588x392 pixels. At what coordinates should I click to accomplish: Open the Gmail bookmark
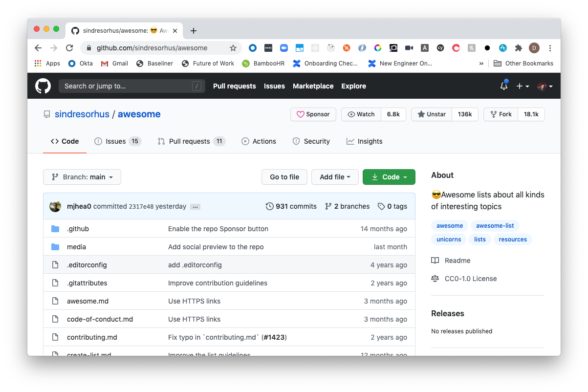coord(114,64)
